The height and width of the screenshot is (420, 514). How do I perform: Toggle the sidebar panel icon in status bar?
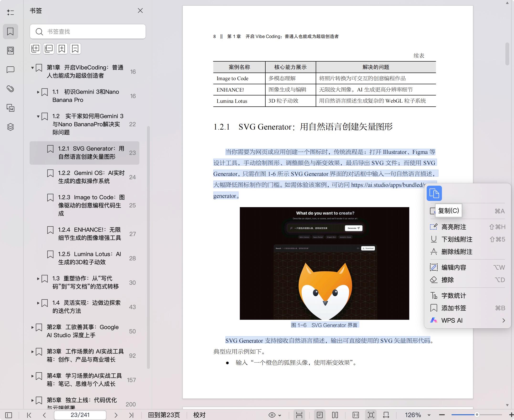pyautogui.click(x=8, y=415)
